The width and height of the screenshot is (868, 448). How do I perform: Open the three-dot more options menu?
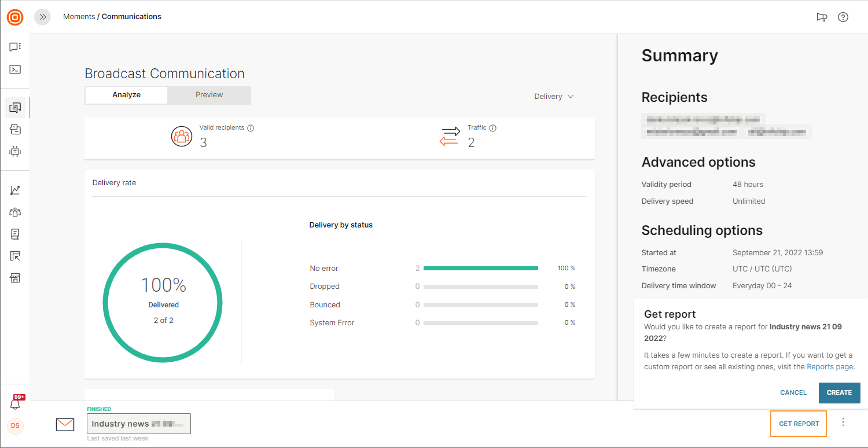843,423
